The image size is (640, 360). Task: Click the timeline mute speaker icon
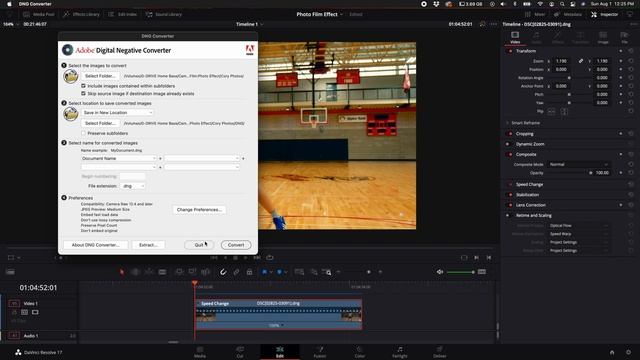(440, 272)
